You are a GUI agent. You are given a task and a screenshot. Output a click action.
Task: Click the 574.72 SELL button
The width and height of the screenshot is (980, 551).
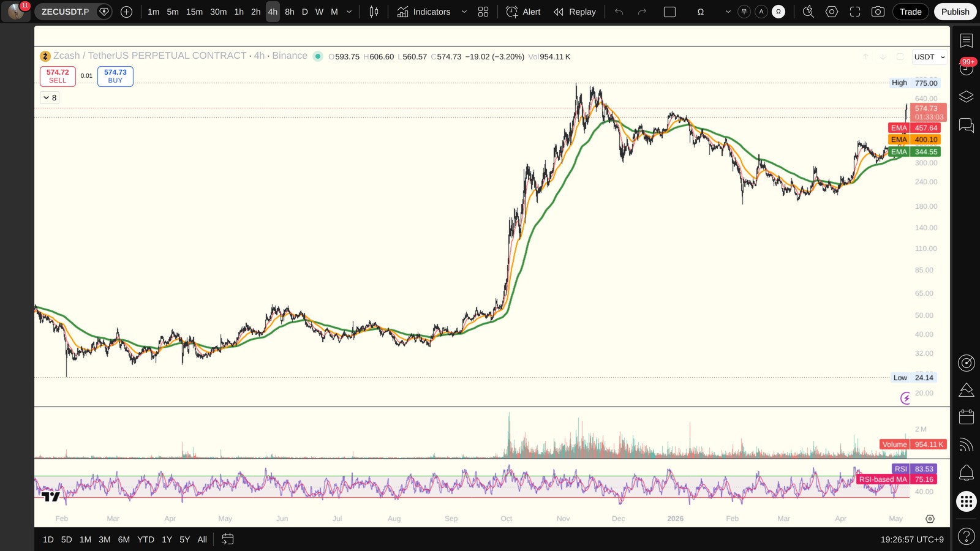click(58, 76)
